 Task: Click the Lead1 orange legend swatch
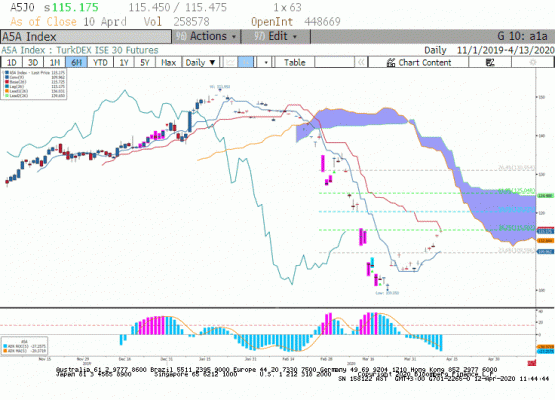7,91
